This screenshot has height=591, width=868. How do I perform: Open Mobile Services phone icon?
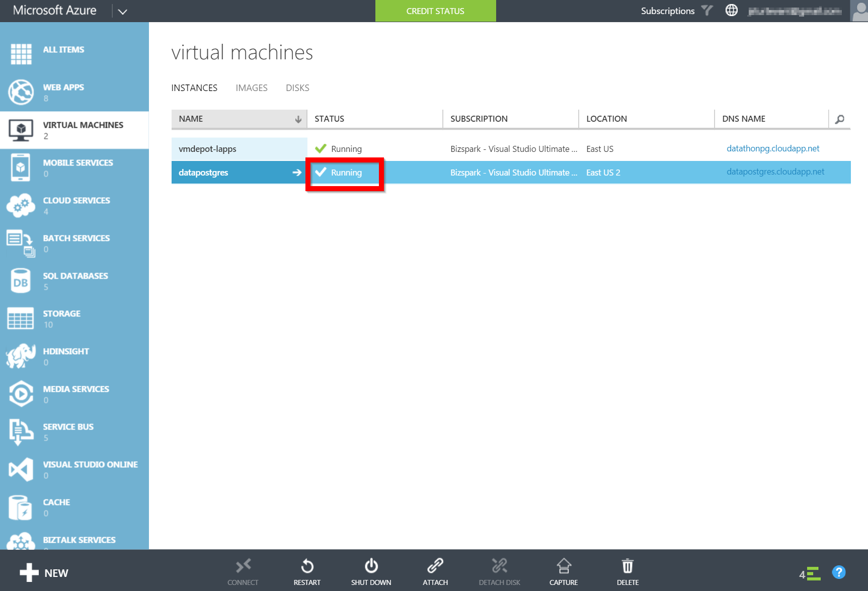(21, 167)
